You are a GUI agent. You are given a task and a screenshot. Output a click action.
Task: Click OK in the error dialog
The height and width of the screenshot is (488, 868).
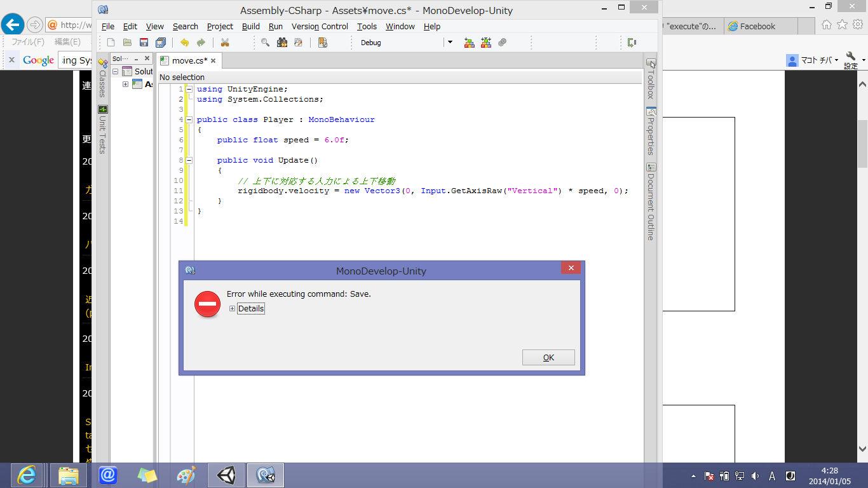pos(548,358)
